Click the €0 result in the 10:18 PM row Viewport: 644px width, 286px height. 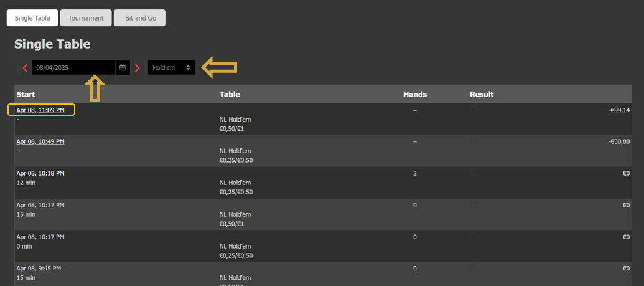[x=626, y=173]
